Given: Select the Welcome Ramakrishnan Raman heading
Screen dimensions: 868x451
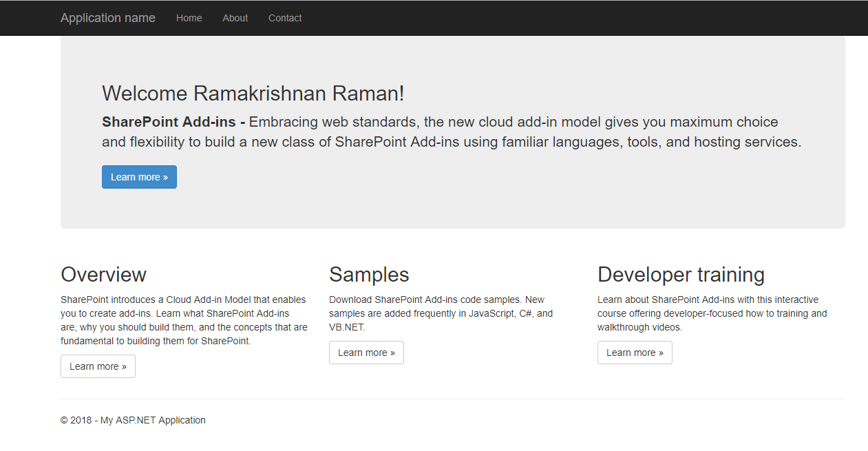Looking at the screenshot, I should [253, 93].
